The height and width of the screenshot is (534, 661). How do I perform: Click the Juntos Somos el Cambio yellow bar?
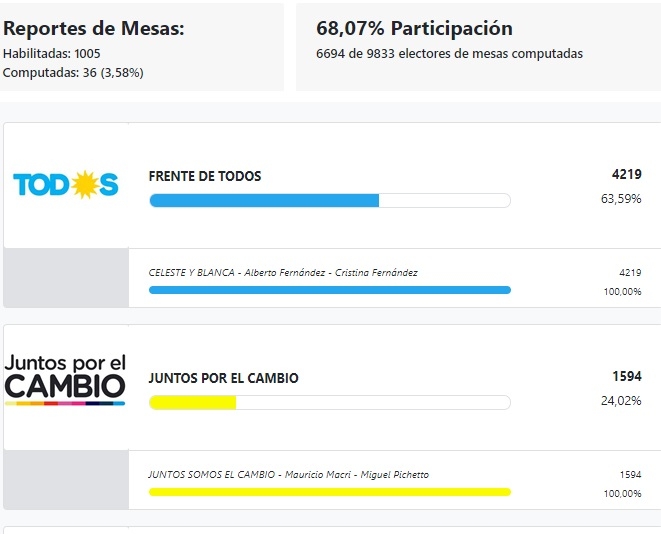click(329, 492)
